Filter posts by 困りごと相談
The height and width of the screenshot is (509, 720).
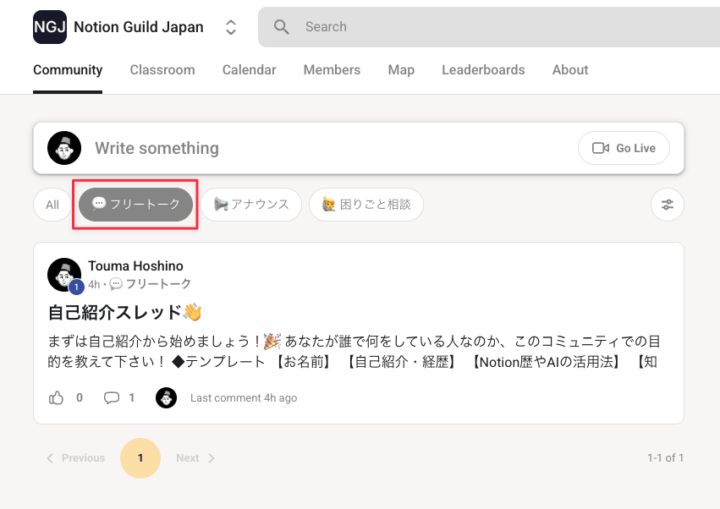point(366,204)
